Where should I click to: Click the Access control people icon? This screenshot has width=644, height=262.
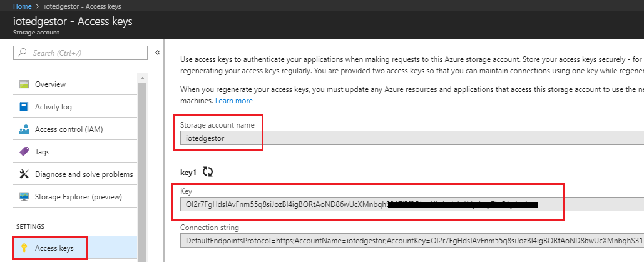(24, 129)
